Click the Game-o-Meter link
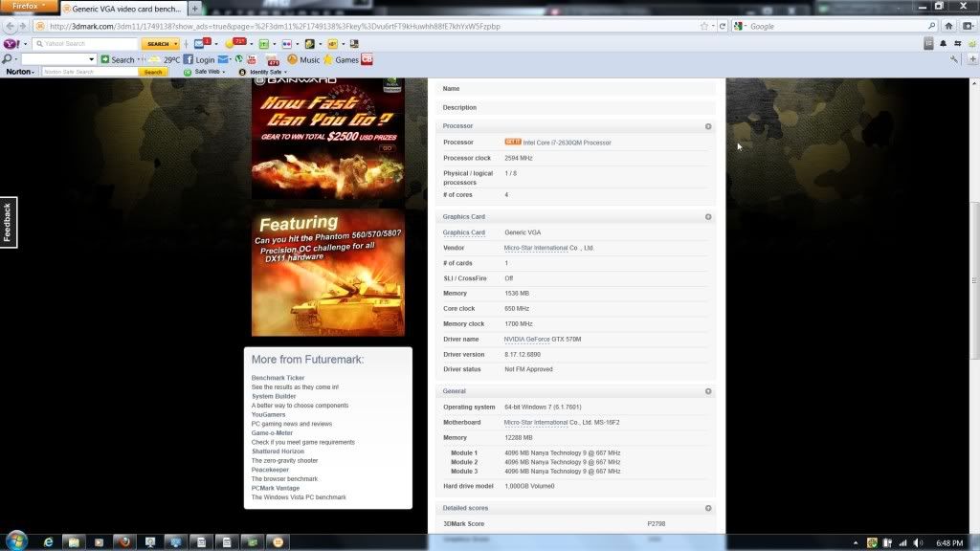Screen dimensions: 980x551 pos(272,433)
